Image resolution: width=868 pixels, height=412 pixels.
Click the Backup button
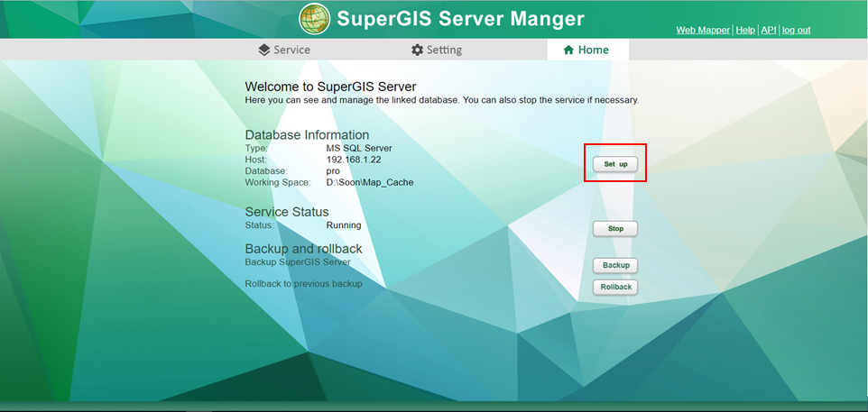tap(615, 265)
